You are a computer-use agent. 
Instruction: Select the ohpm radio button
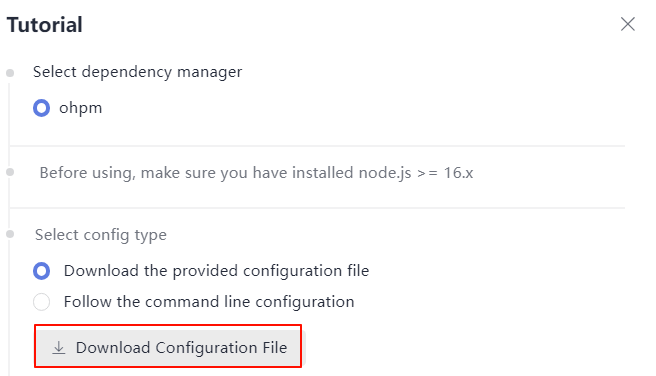click(41, 108)
